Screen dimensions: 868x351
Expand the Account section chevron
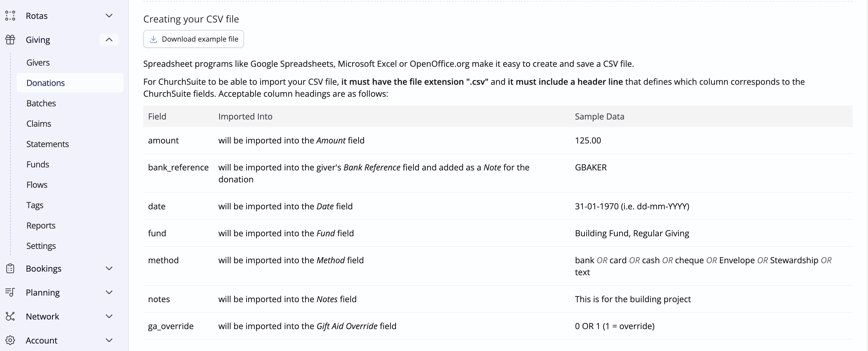click(x=109, y=340)
